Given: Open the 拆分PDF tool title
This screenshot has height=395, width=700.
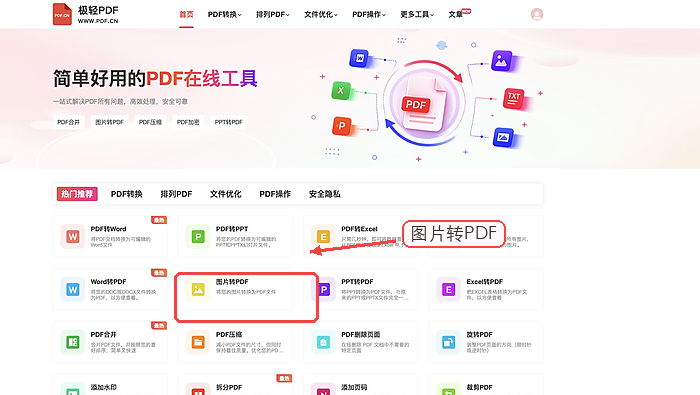Looking at the screenshot, I should pos(229,387).
